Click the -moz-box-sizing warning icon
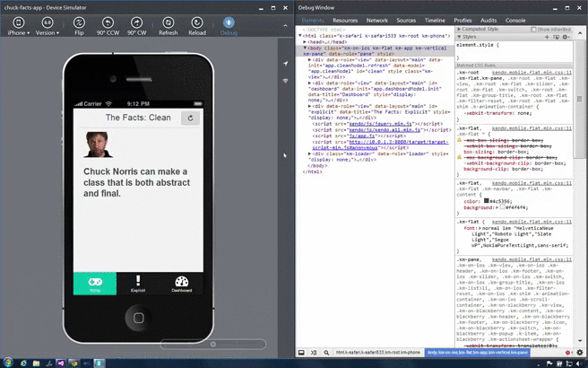588x368 pixels. point(459,140)
